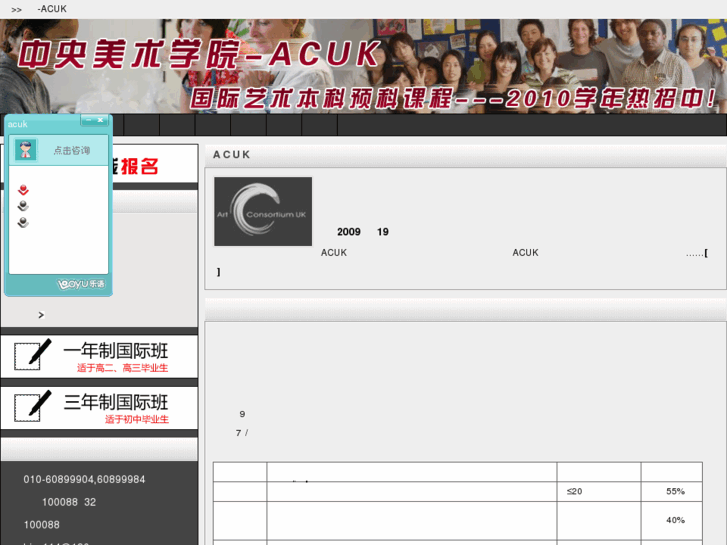Minimize the acuk chat widget

point(89,120)
